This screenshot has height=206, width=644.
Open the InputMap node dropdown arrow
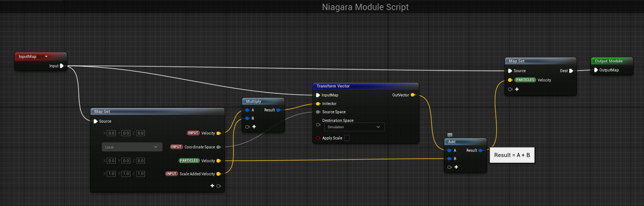click(x=46, y=56)
